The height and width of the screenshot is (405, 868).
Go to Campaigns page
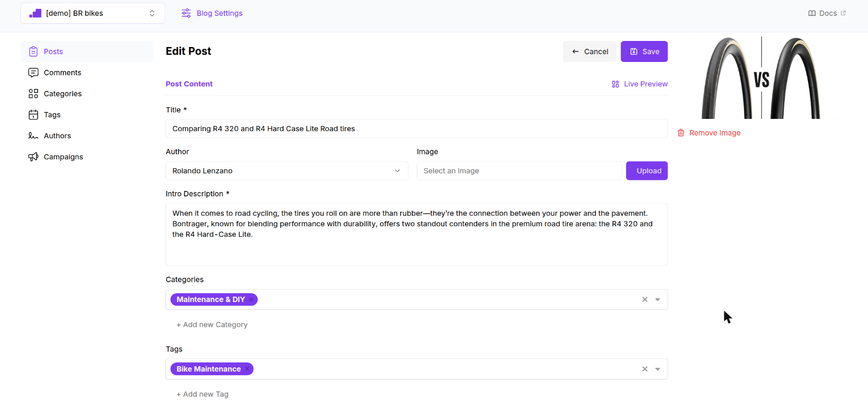tap(87, 157)
